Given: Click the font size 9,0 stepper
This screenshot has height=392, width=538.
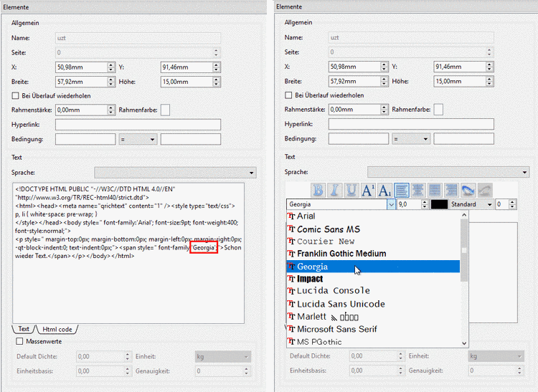Looking at the screenshot, I should point(425,204).
